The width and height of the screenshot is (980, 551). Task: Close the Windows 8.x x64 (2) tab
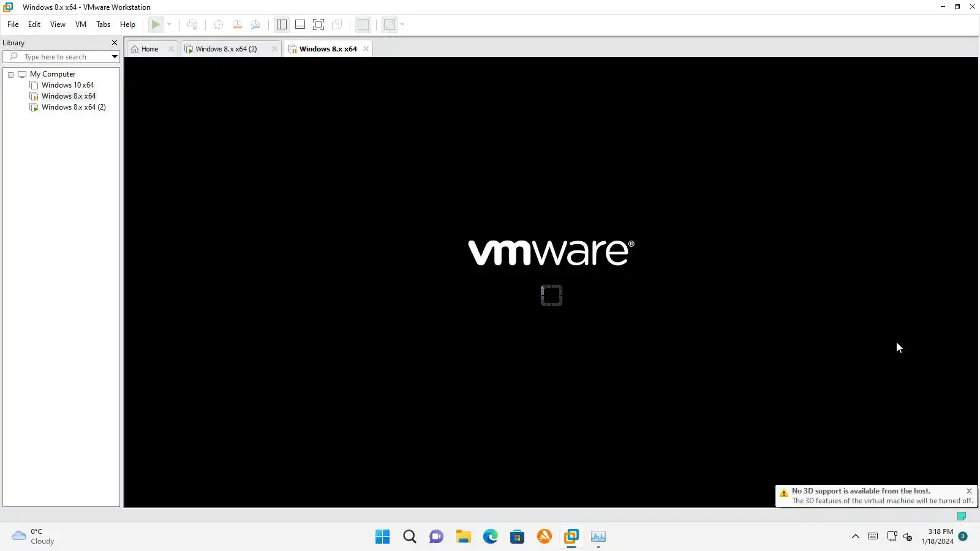click(274, 49)
